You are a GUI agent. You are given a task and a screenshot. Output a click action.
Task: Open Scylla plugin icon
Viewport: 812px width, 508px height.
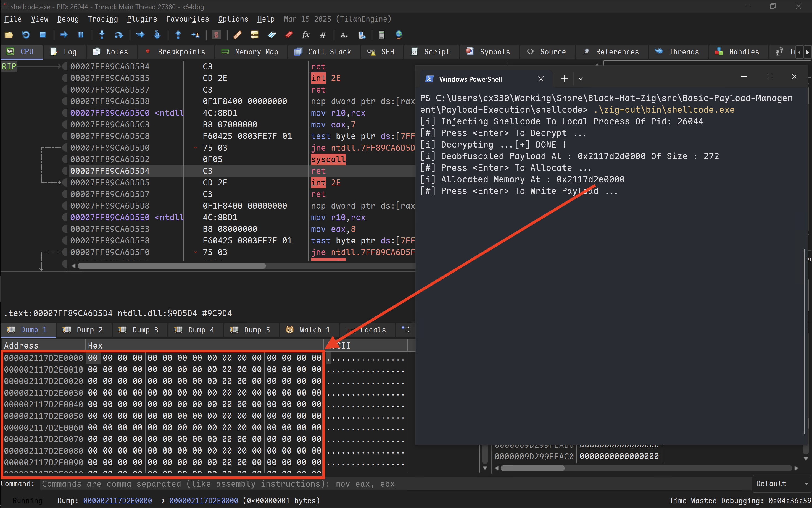[217, 35]
